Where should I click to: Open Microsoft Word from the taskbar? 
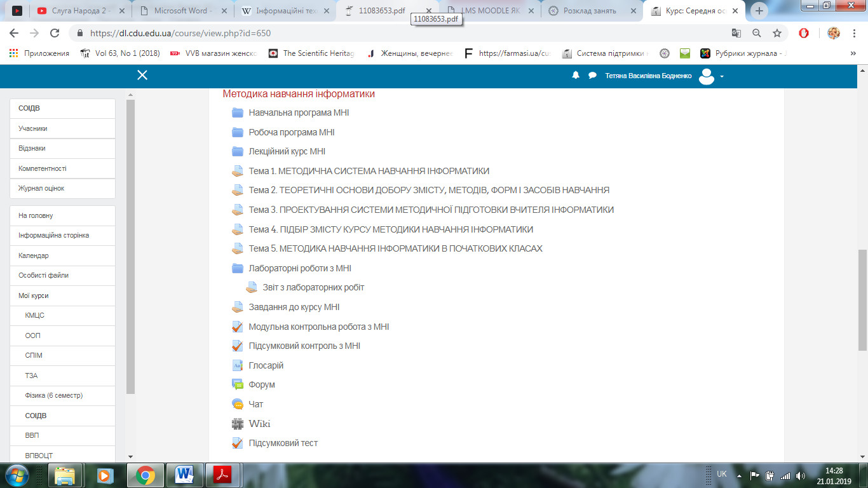(184, 475)
